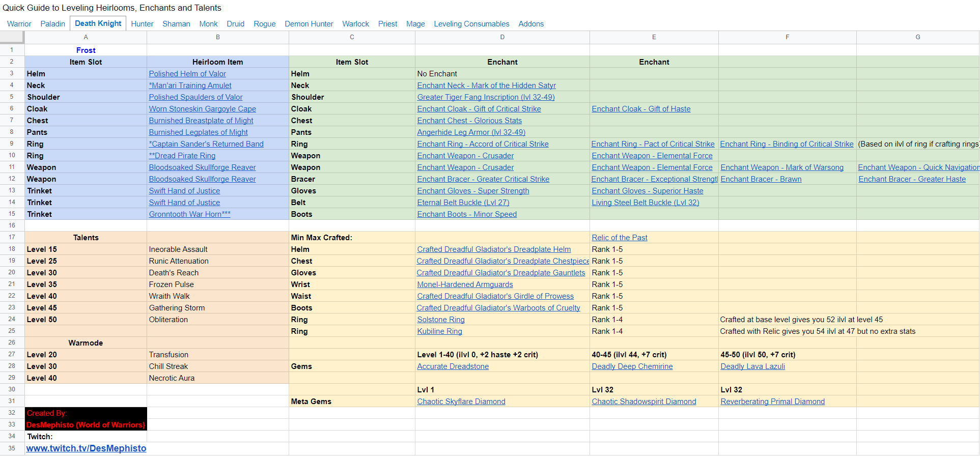Open Enchant Weapon - Mark of Warsong link
The height and width of the screenshot is (456, 980).
tap(782, 167)
